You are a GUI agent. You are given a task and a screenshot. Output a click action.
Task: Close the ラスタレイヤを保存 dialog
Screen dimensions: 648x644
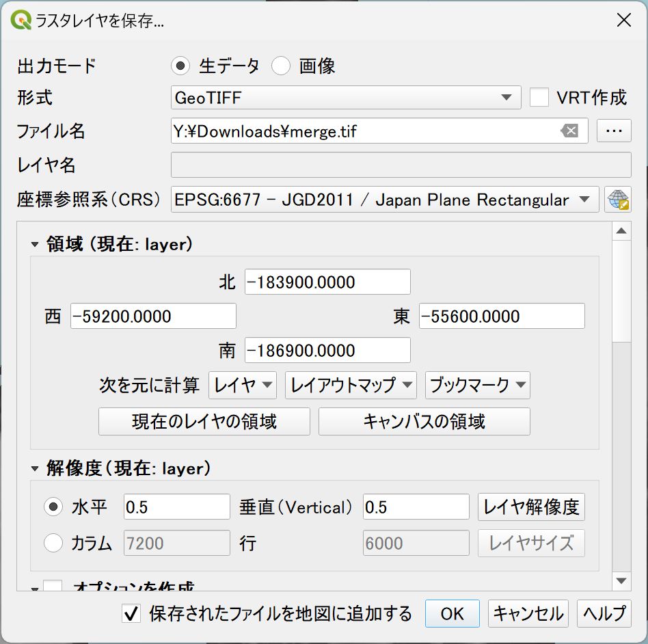point(623,20)
